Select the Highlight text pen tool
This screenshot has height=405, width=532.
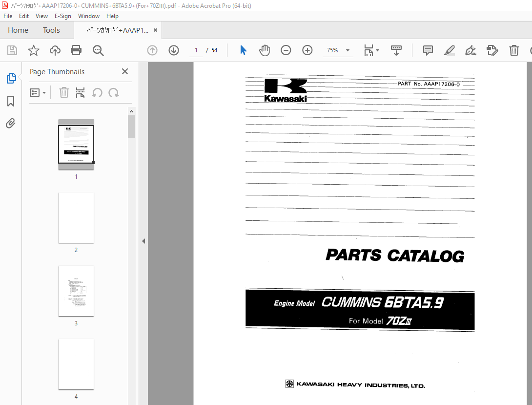[x=449, y=51]
